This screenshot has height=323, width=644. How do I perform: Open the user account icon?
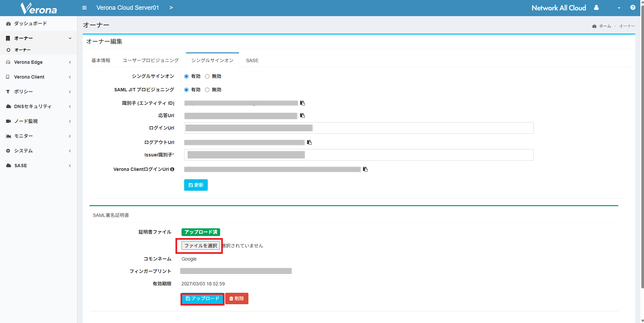[x=596, y=7]
